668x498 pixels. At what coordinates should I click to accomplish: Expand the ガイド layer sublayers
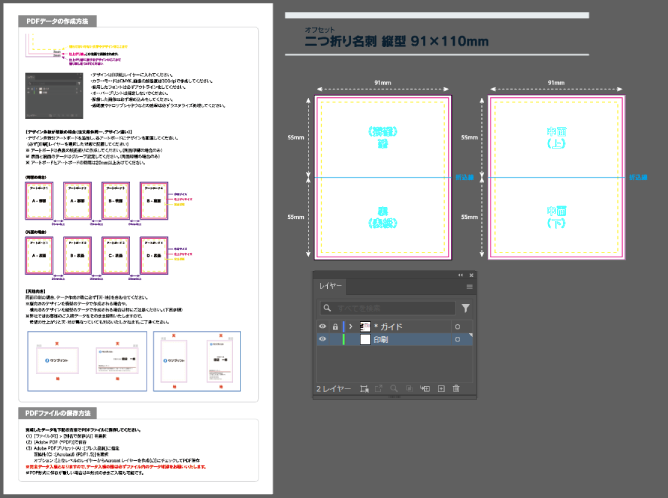(351, 326)
